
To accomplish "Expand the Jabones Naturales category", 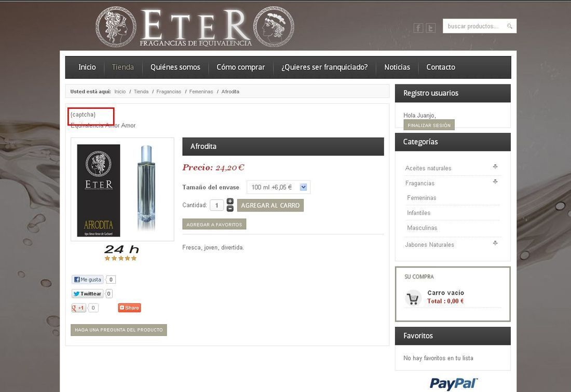I will (495, 243).
